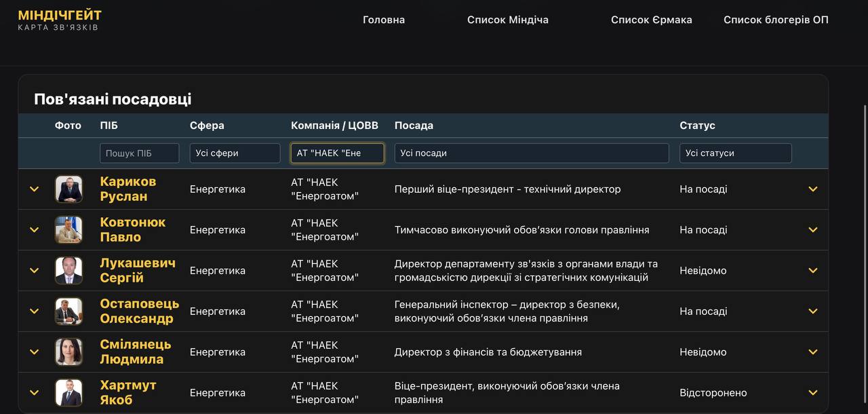
Task: Expand the Хартмут Якоб row with left chevron
Action: click(35, 393)
